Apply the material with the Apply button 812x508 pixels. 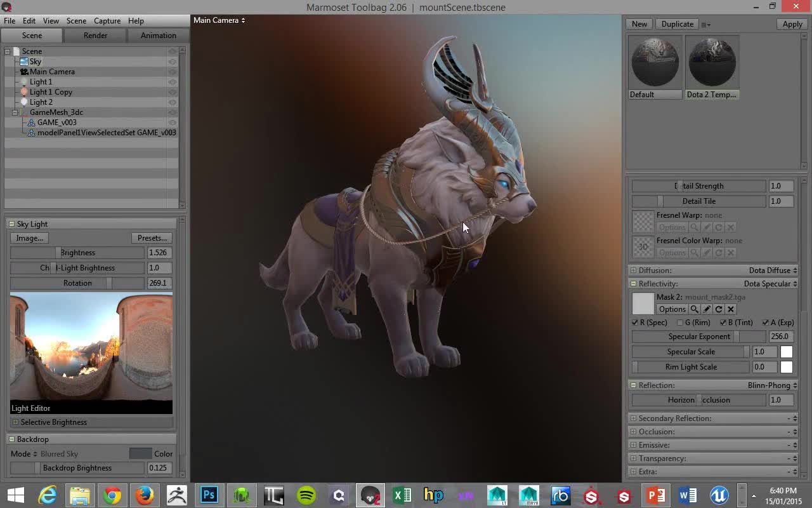[792, 24]
